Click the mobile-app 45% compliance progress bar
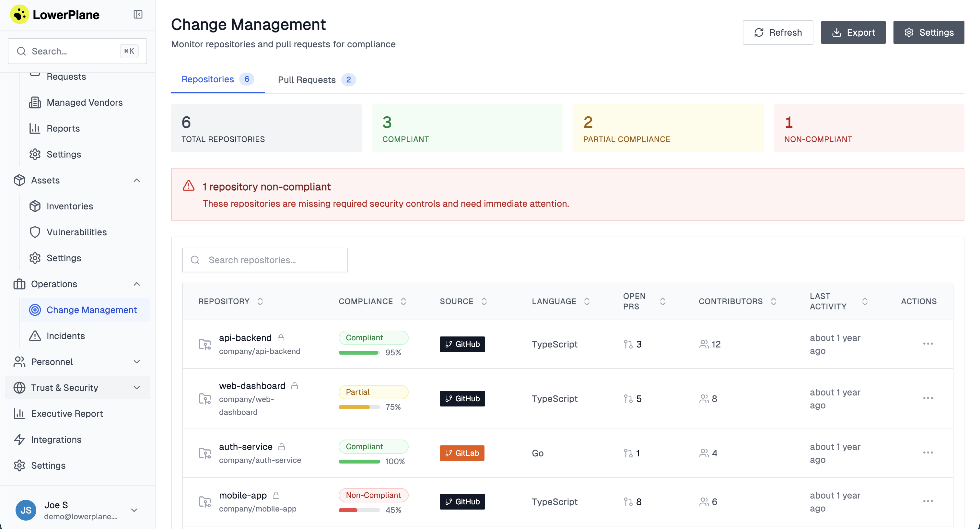The width and height of the screenshot is (980, 529). [x=359, y=510]
